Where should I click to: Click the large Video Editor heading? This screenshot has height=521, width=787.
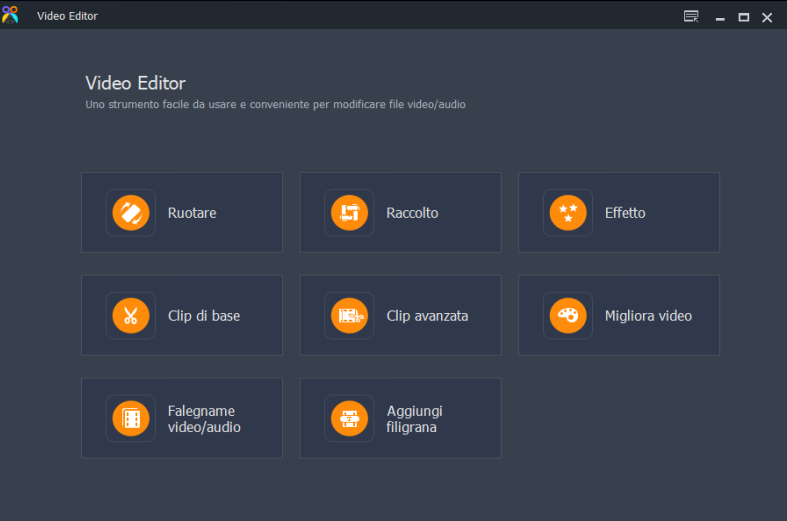(x=136, y=83)
